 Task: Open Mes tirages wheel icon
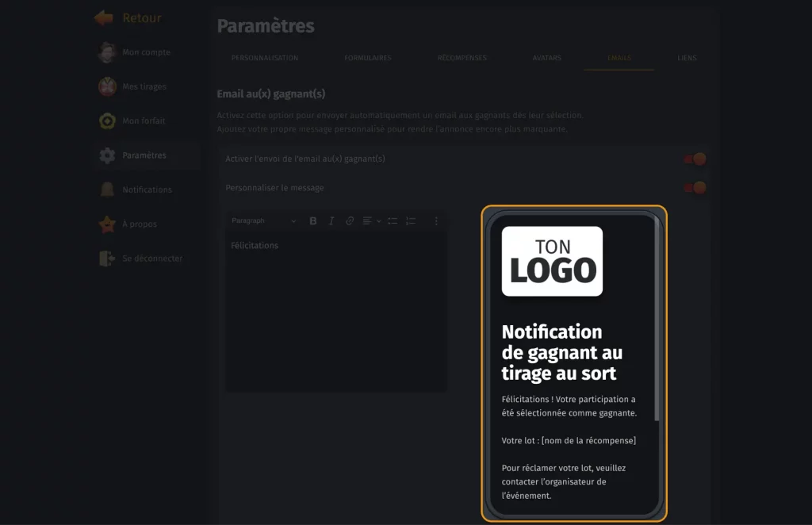click(107, 86)
